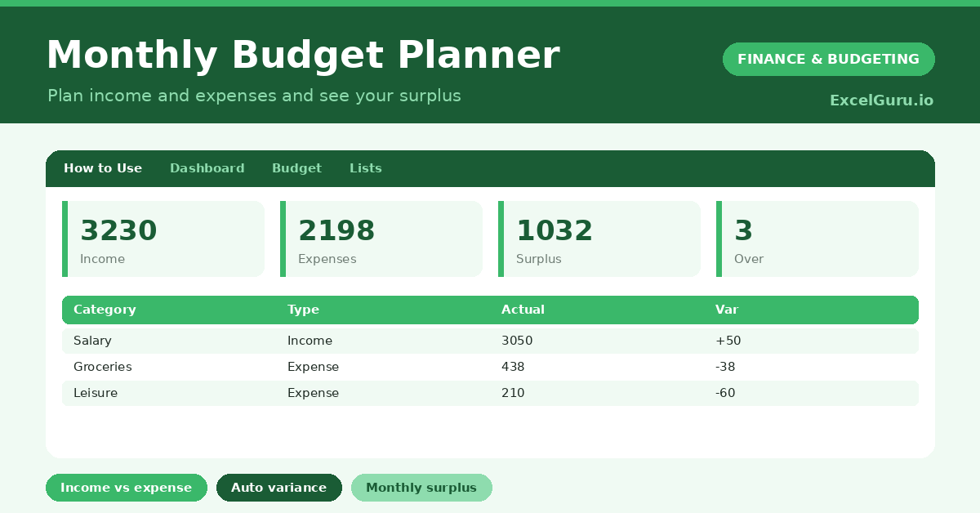
Task: Select the 2198 Expenses summary card
Action: click(381, 239)
